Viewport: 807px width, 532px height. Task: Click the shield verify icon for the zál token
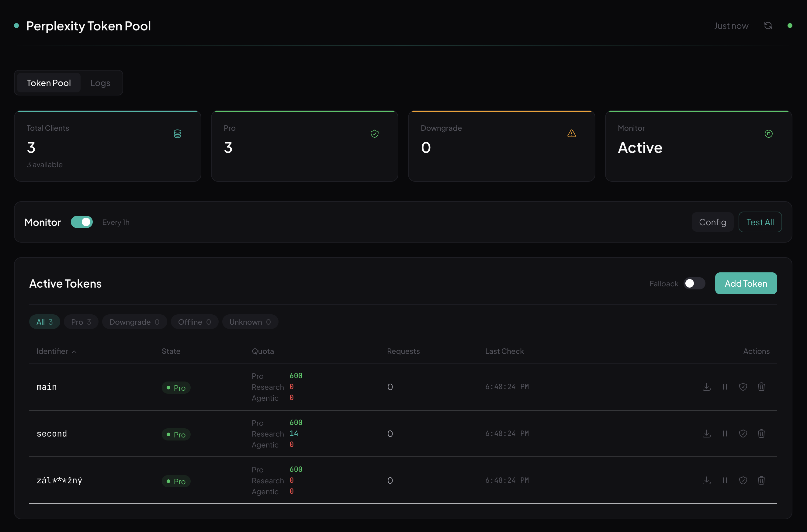point(743,480)
